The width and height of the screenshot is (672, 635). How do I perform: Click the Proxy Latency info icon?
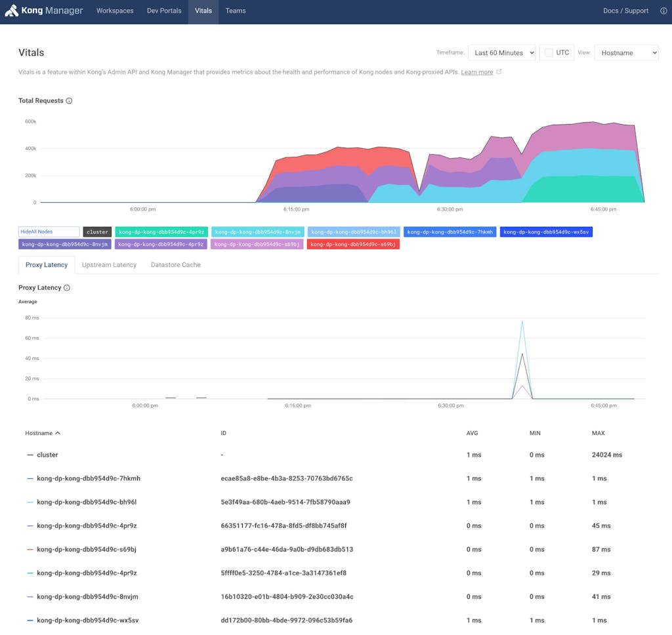67,288
